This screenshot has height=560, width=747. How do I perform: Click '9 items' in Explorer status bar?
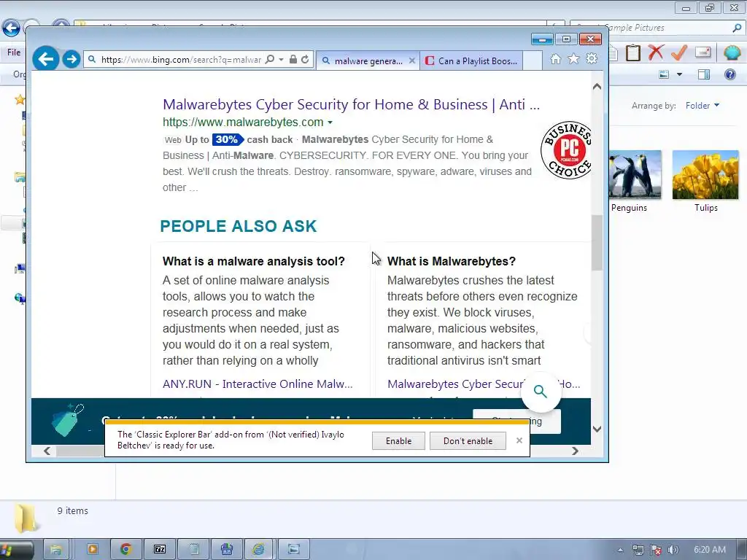[x=73, y=511]
